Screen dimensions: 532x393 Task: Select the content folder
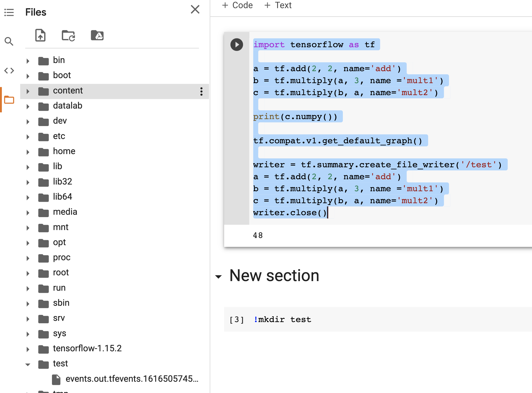[68, 91]
